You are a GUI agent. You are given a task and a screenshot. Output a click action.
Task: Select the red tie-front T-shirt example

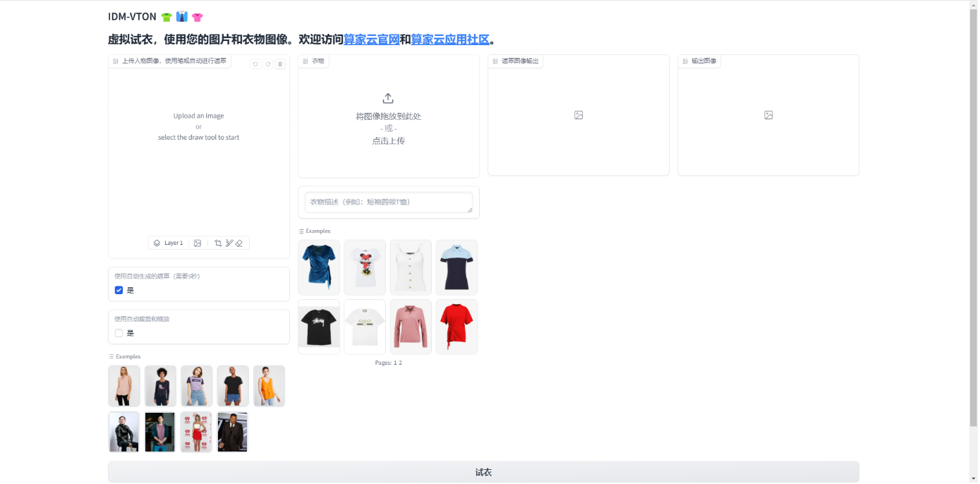point(456,327)
